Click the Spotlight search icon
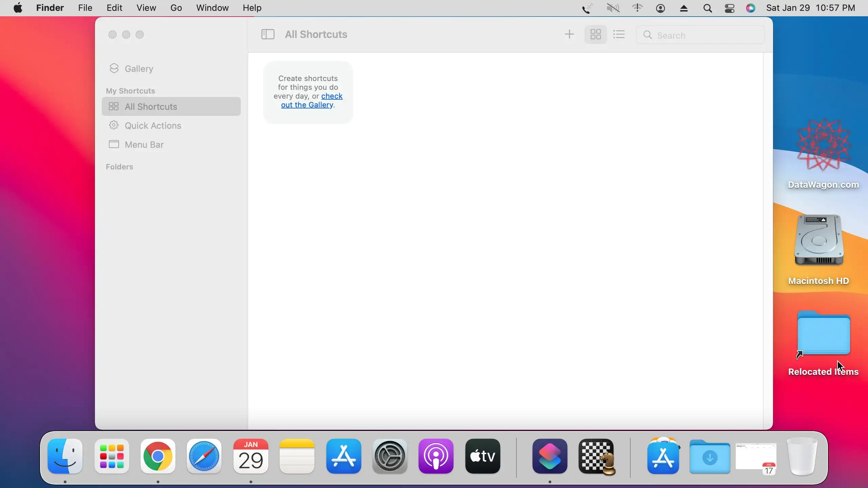Screen dimensions: 868x488 707,8
